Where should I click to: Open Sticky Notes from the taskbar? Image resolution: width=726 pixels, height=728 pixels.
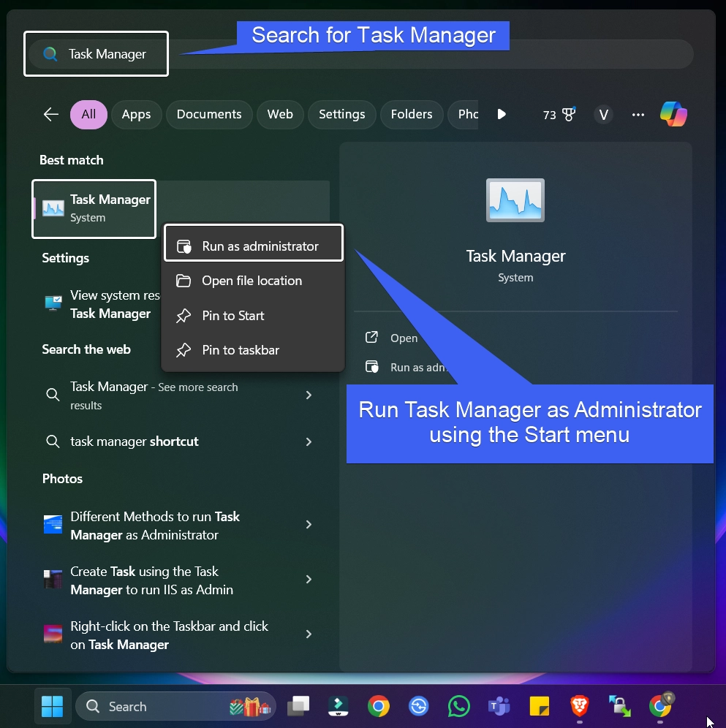540,707
